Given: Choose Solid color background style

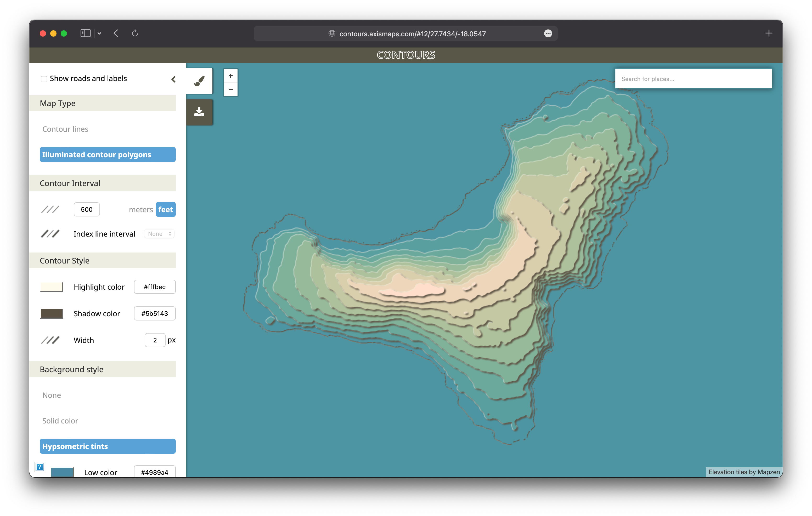Looking at the screenshot, I should (x=60, y=421).
